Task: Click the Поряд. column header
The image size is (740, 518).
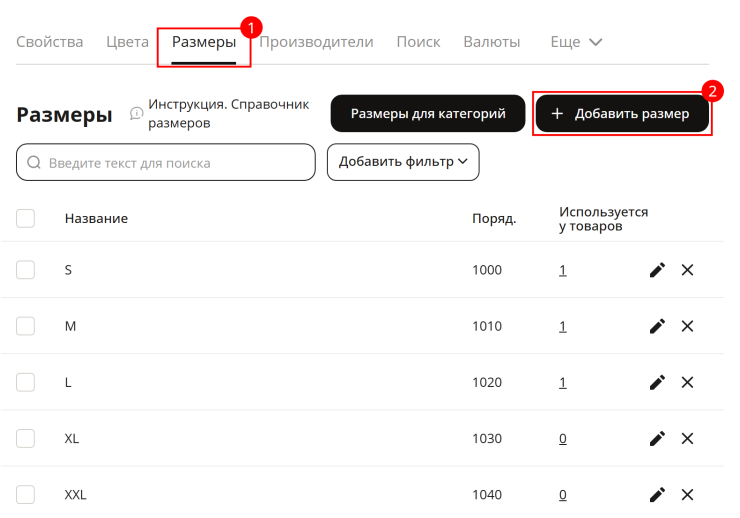Action: pos(494,218)
